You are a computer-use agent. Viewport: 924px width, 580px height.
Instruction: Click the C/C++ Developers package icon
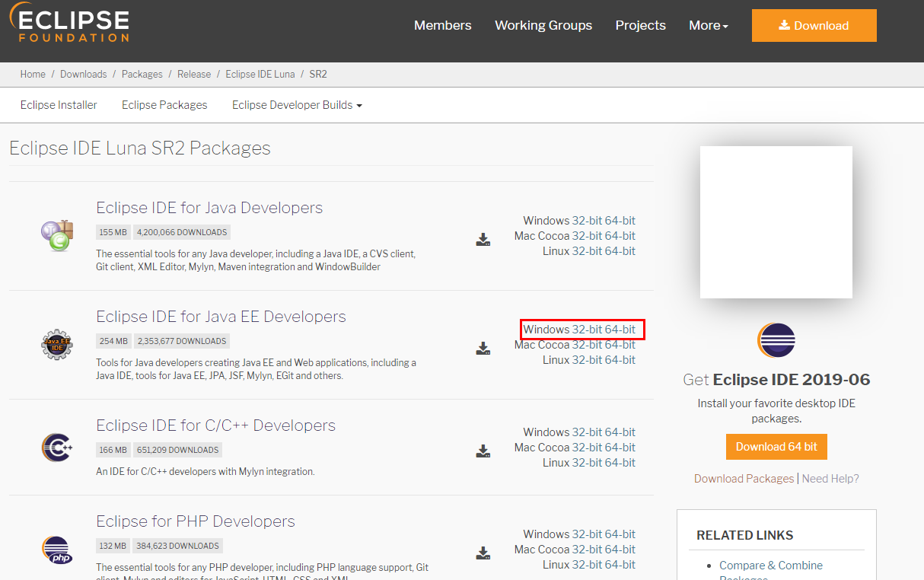[x=57, y=448]
